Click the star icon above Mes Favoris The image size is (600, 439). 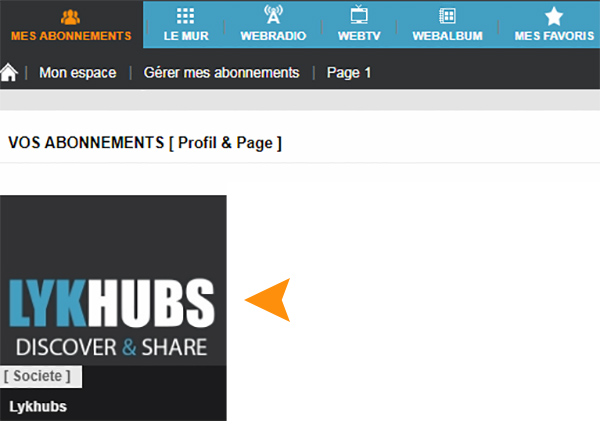(x=554, y=16)
